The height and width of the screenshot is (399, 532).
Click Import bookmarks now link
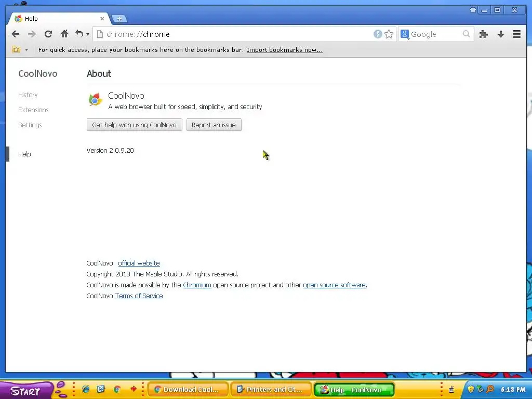284,50
